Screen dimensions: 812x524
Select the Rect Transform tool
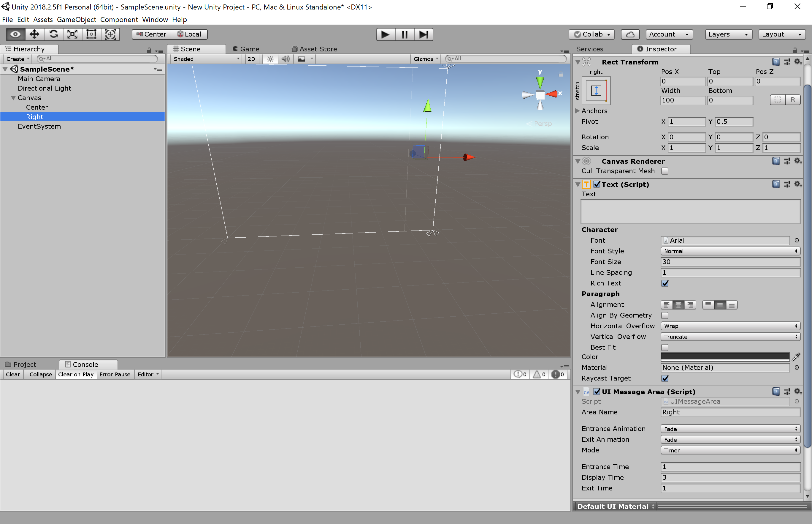91,34
